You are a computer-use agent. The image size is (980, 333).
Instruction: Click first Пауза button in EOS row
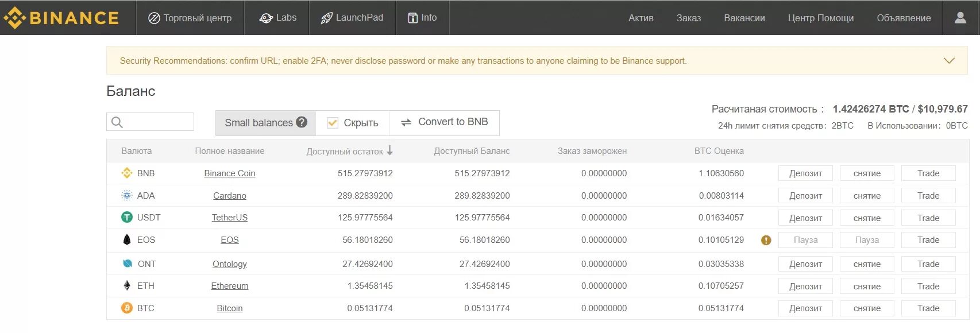[805, 240]
